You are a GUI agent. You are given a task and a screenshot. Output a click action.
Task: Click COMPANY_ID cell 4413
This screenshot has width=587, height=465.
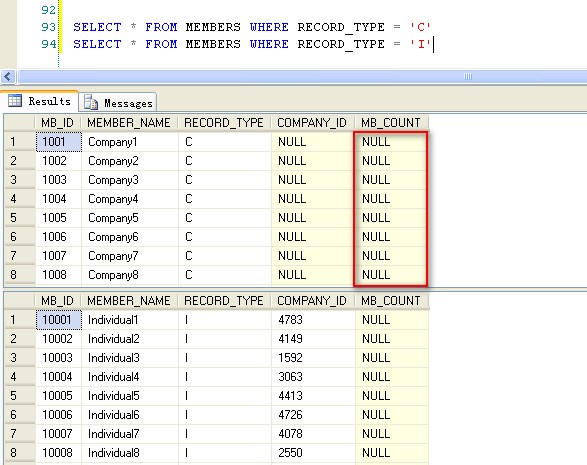coord(313,396)
